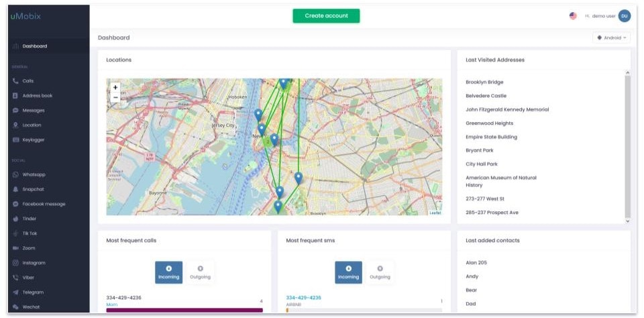Select Incoming under Most frequent calls
This screenshot has width=644, height=318.
point(169,272)
